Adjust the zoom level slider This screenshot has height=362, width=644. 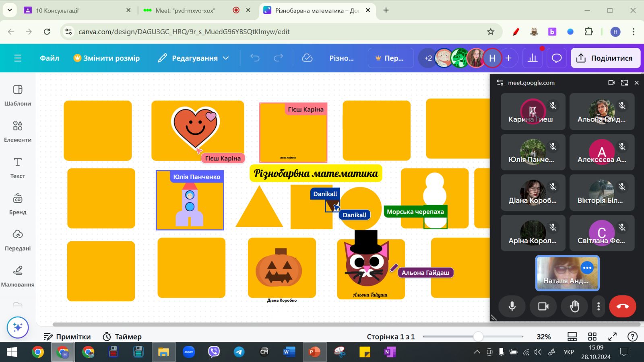pos(478,336)
